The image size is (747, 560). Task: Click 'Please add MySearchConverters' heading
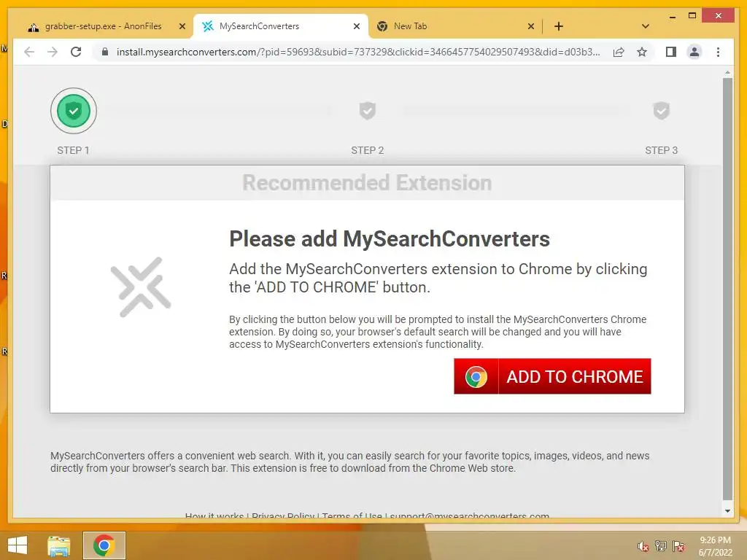click(390, 238)
